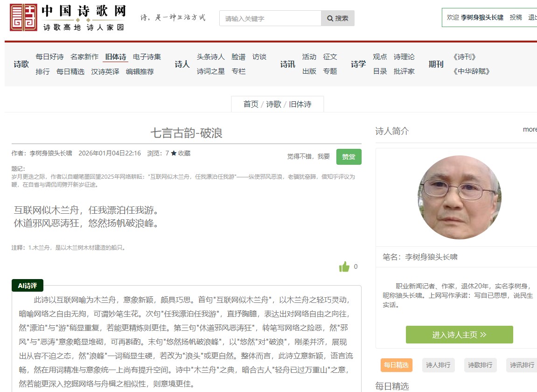Open 《诗刊》 journal link
This screenshot has width=537, height=392.
[464, 57]
